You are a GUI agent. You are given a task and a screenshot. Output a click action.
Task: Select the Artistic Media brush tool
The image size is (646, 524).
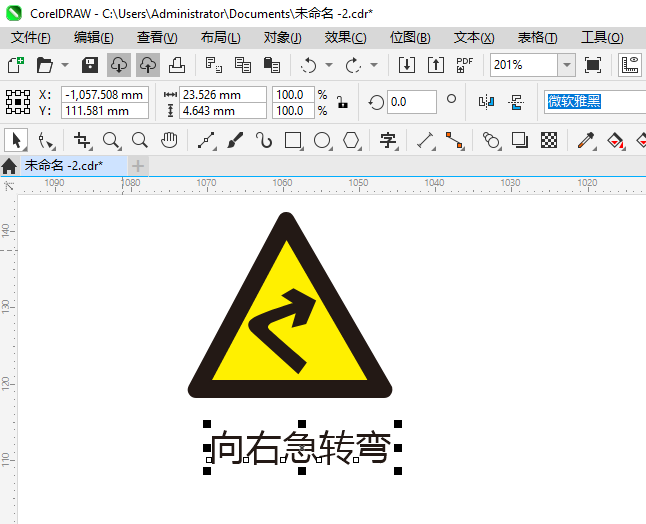(x=235, y=140)
